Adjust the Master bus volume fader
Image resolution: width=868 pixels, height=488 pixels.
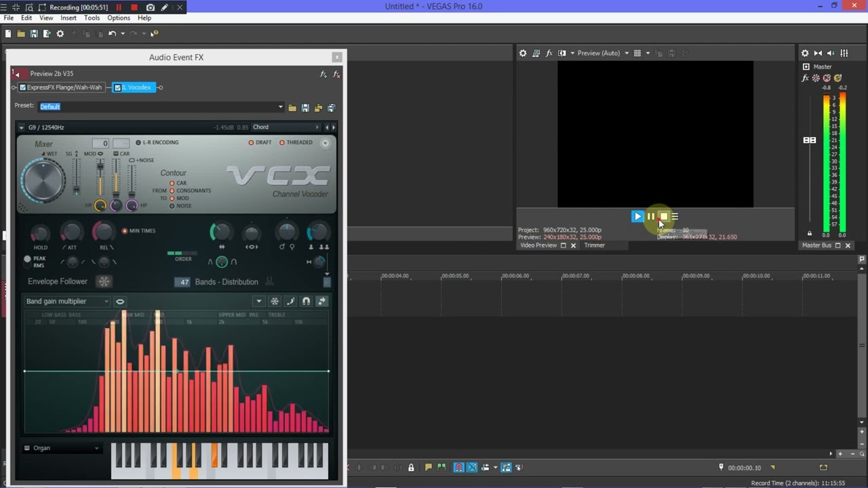click(810, 140)
